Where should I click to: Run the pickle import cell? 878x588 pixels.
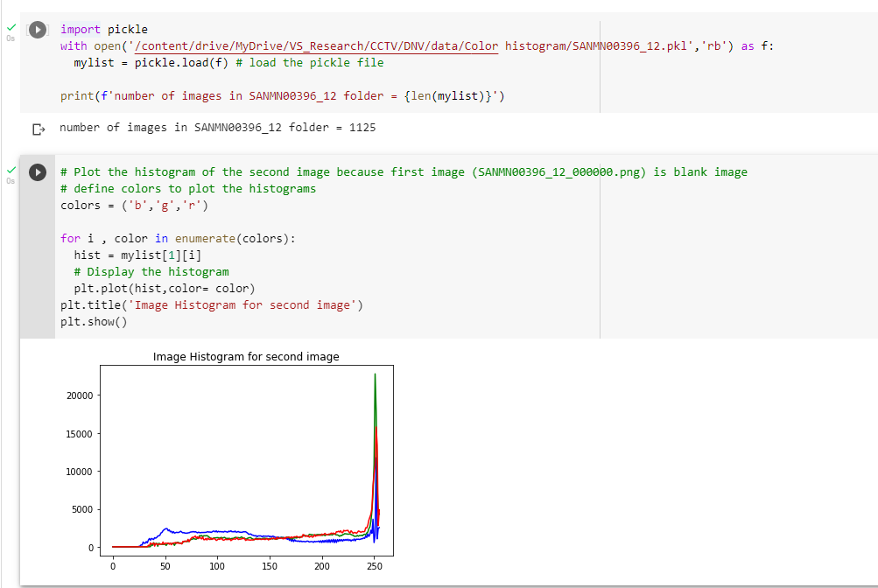point(38,30)
